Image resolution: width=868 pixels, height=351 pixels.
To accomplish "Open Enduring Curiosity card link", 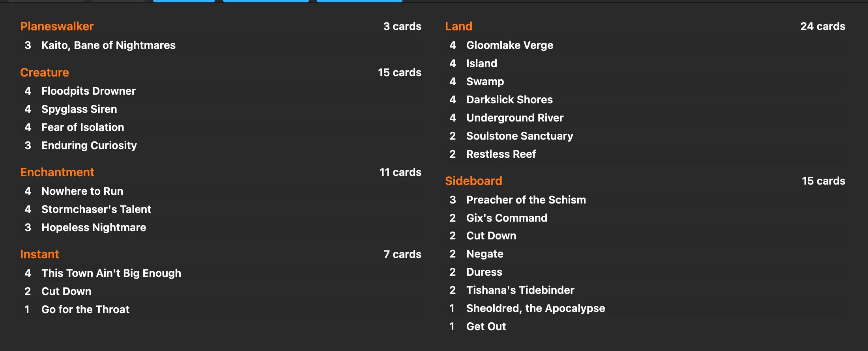I will click(x=89, y=146).
